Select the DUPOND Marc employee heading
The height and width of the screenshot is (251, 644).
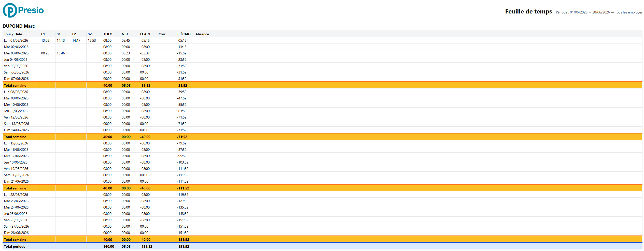[x=19, y=26]
